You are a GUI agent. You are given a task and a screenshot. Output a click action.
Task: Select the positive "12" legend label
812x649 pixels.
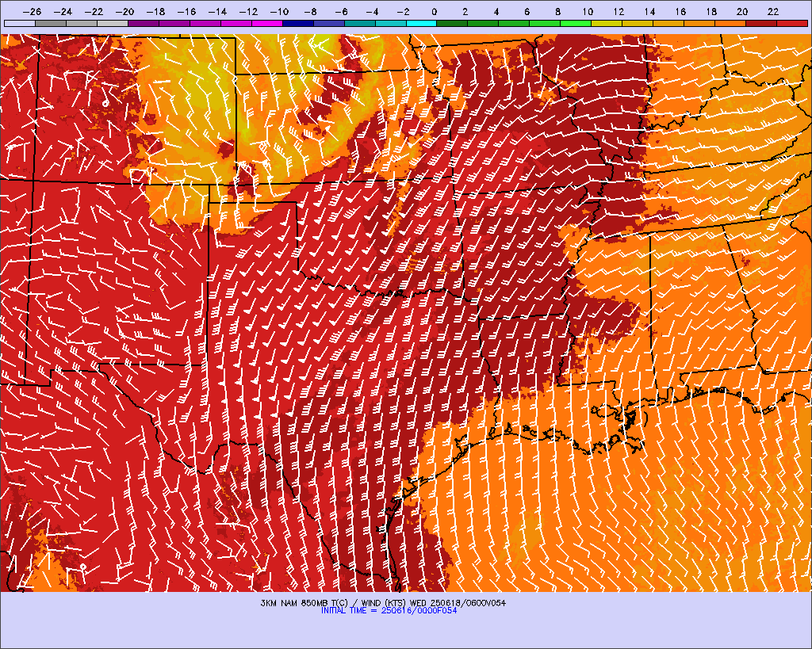(x=619, y=11)
